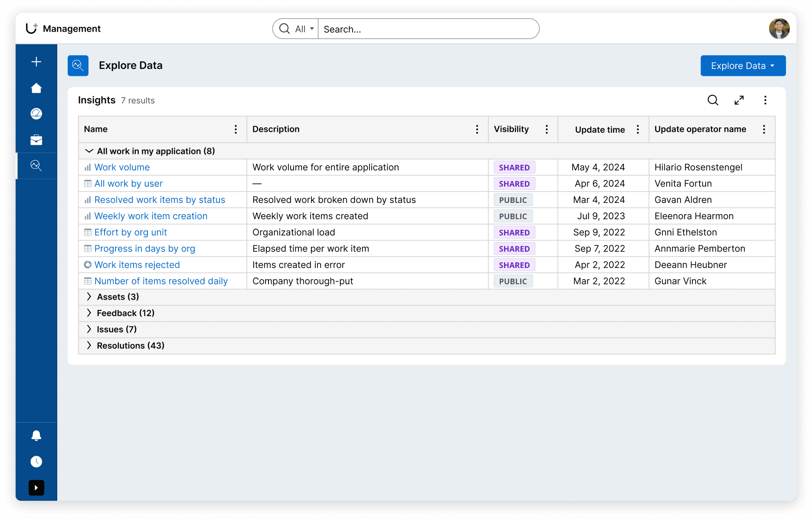Expand the sidebar with the play arrow

[x=36, y=488]
